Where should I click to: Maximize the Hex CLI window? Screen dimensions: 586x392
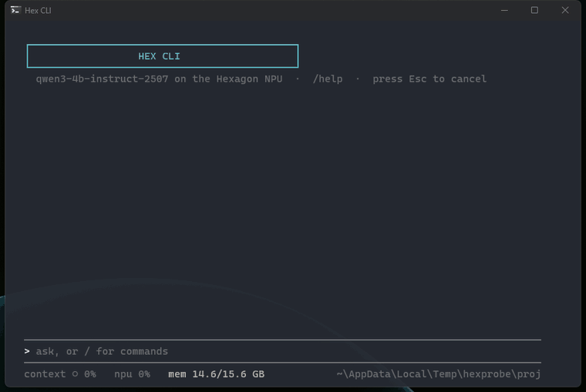(x=534, y=10)
